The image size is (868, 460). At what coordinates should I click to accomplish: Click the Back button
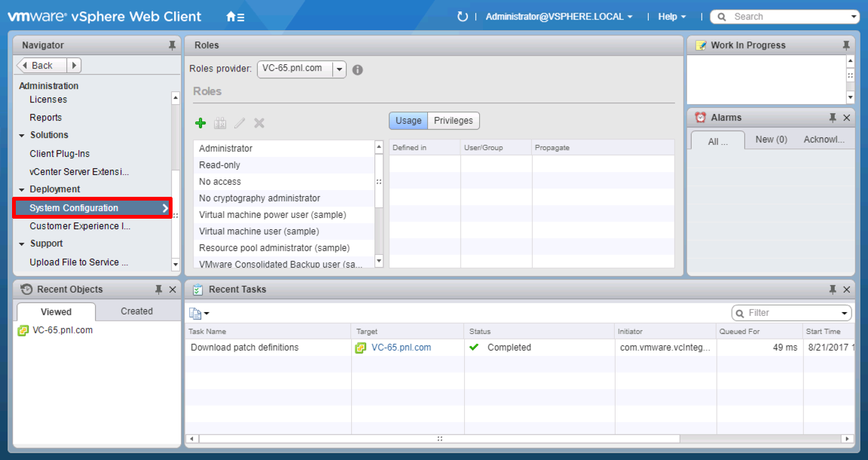click(41, 66)
